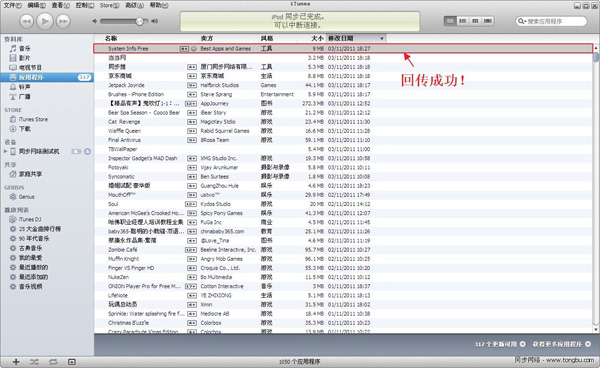Switch to grid view mode
Screen dimensions: 600x368
pos(475,21)
